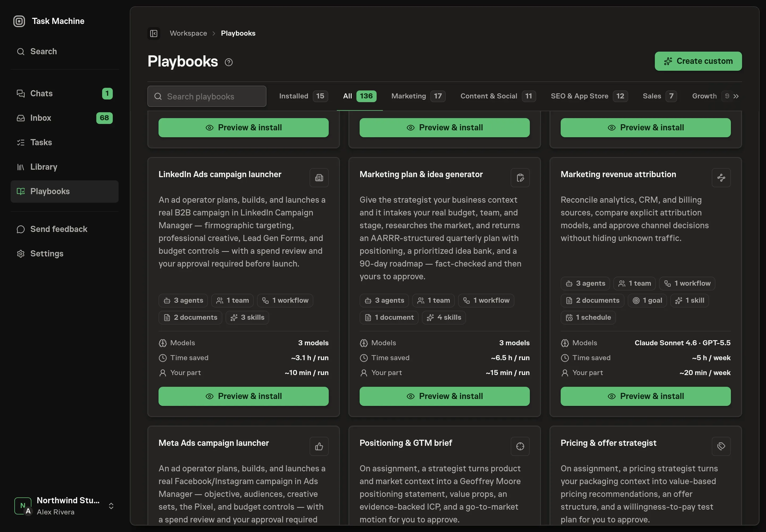Click the Marketing revenue attribution card icon
Image resolution: width=766 pixels, height=532 pixels.
721,178
